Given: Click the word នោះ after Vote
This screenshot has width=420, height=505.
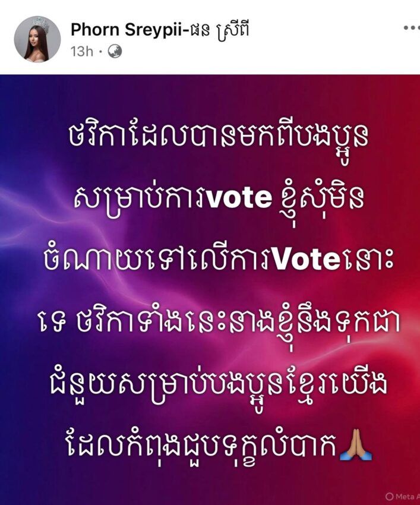Looking at the screenshot, I should coord(367,258).
